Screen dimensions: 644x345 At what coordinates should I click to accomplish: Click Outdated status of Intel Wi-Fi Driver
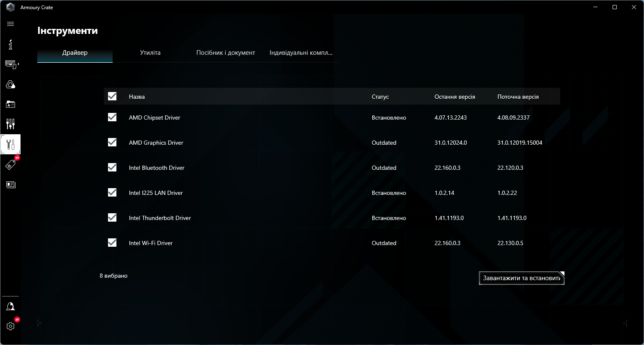(384, 243)
